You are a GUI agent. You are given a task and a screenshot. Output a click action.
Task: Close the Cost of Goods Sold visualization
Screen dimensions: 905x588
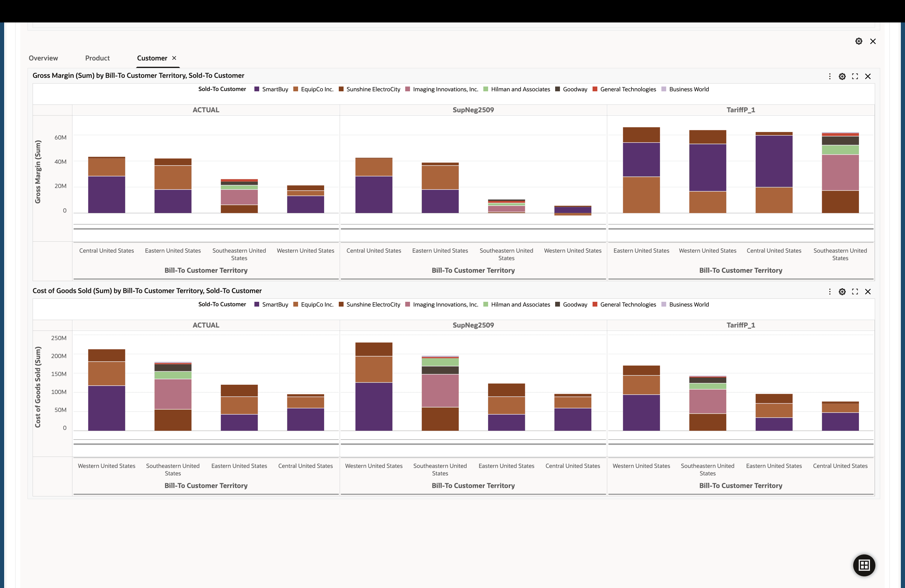[868, 291]
